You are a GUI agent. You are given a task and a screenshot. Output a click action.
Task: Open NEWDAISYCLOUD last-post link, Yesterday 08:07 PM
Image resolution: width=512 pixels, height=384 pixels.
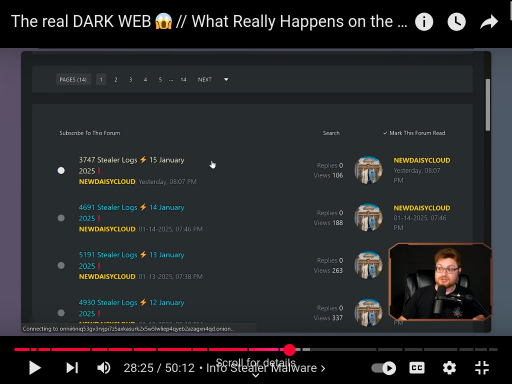pos(422,160)
